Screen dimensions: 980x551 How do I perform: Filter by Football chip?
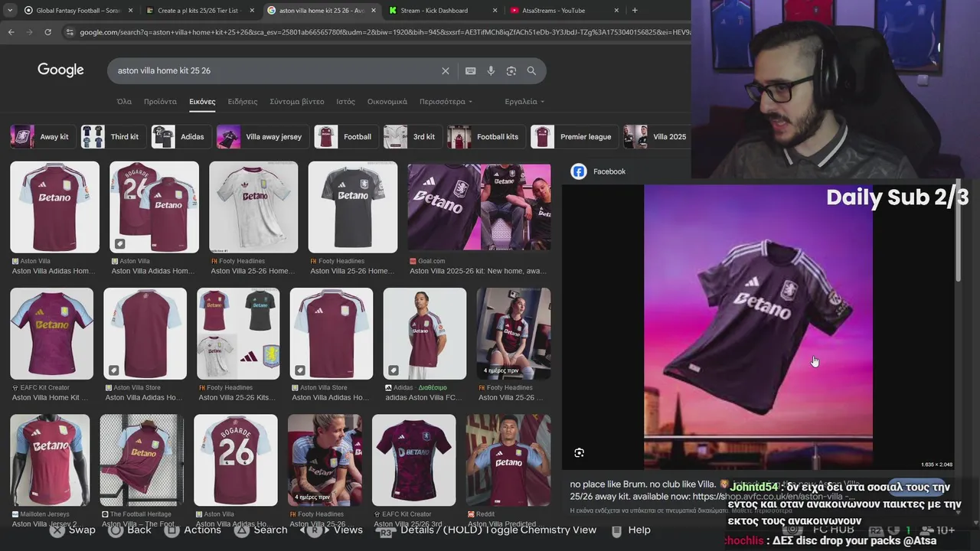(345, 137)
